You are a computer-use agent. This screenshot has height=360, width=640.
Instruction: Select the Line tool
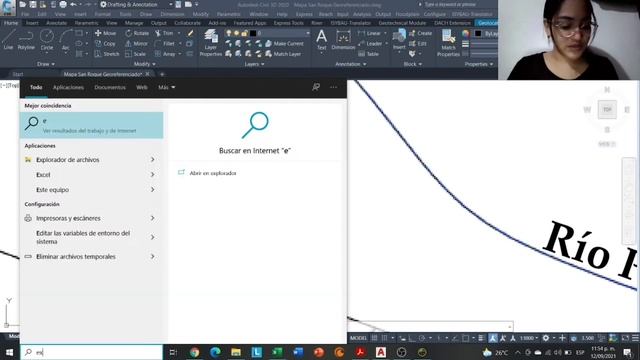8,40
